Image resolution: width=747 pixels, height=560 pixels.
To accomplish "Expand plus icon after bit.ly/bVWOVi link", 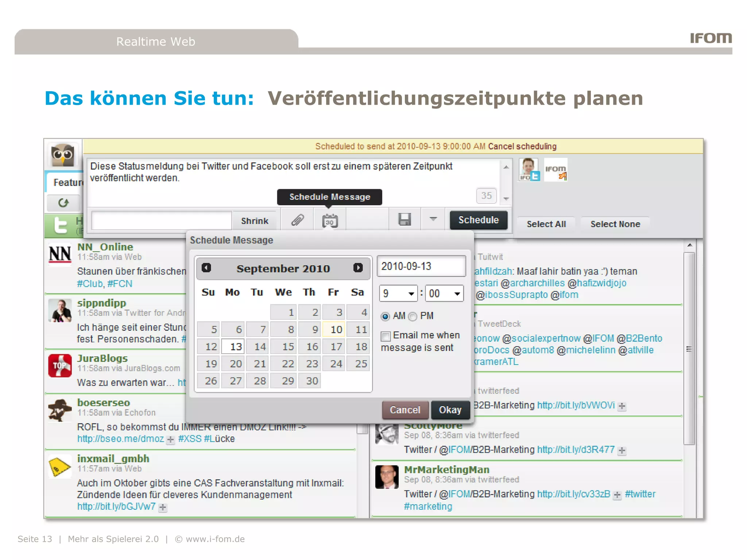I will coord(622,406).
